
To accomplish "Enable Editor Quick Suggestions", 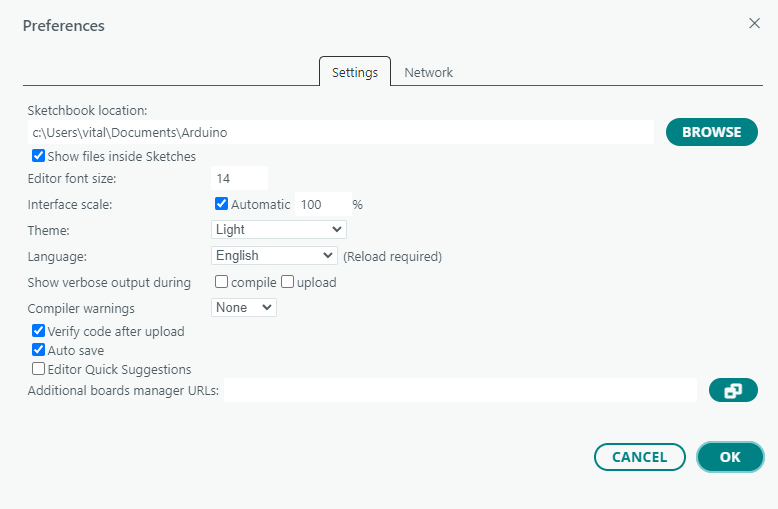I will point(38,369).
